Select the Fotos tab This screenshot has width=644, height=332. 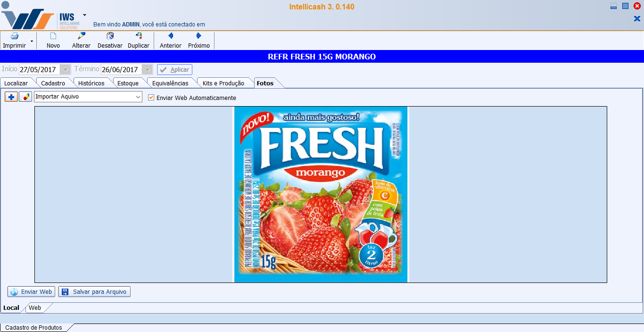(265, 83)
